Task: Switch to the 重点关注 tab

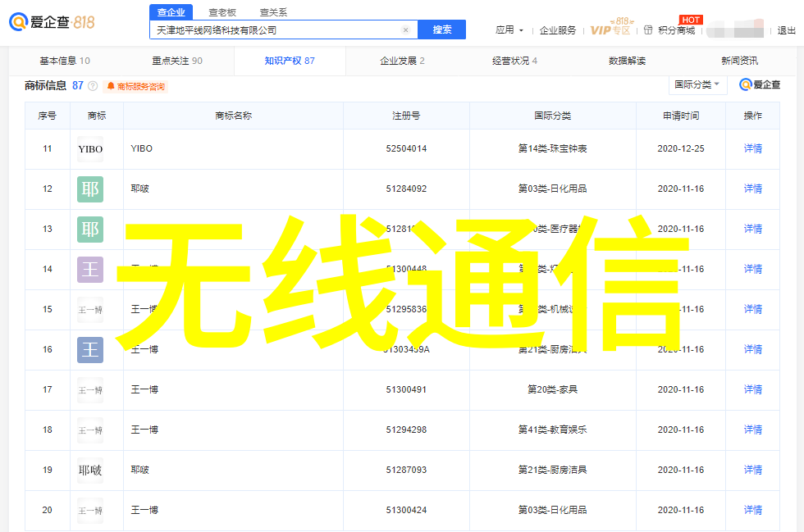Action: pos(177,61)
